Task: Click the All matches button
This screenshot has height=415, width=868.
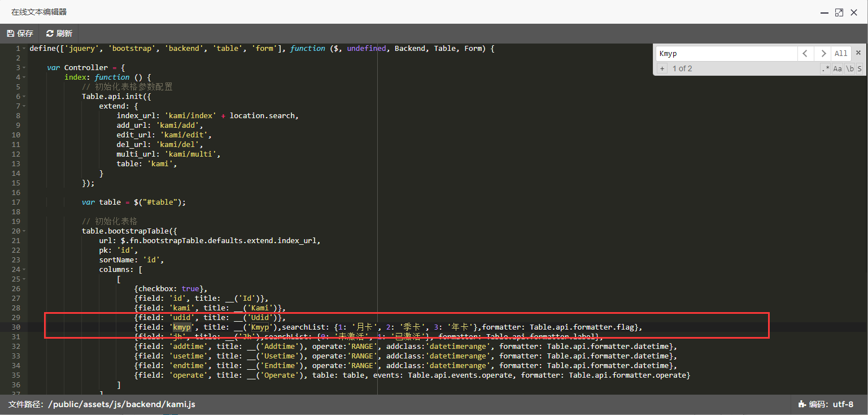Action: (x=841, y=54)
